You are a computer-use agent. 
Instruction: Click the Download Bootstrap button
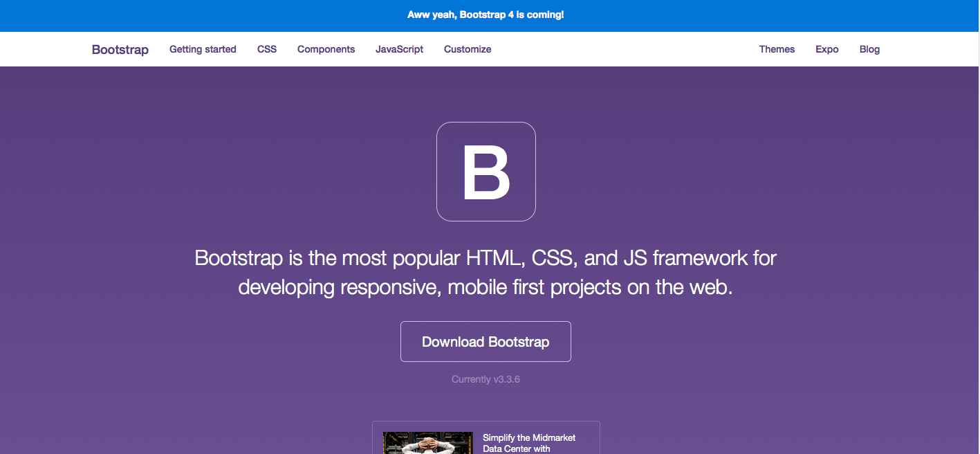486,341
